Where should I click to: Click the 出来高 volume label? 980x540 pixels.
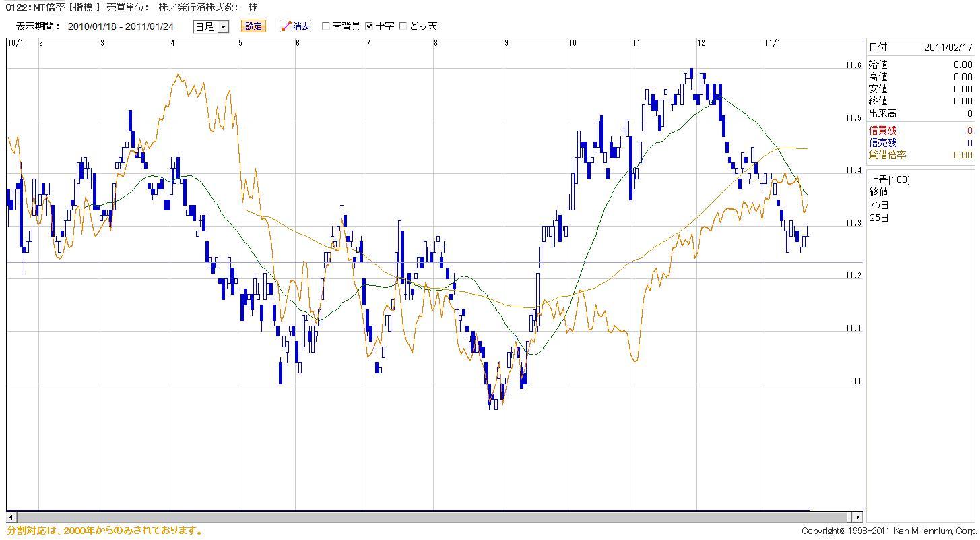[882, 113]
